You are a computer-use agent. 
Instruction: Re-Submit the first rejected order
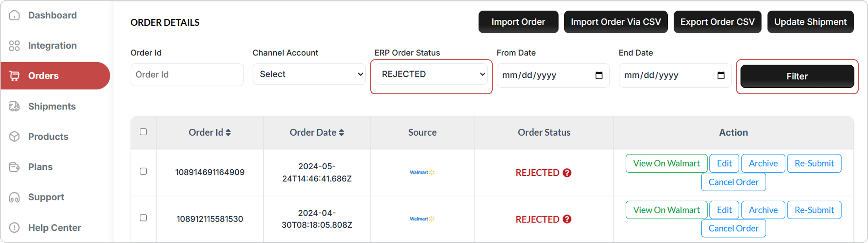[814, 163]
